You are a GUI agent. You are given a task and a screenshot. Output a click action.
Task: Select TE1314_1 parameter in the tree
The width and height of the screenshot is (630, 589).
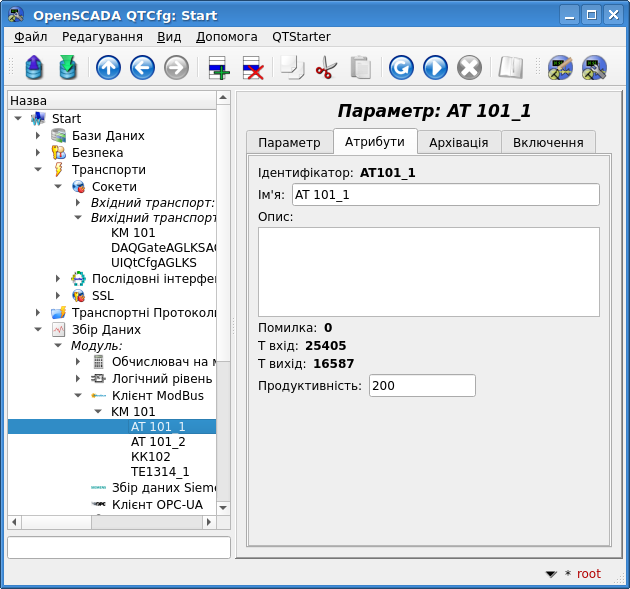160,472
